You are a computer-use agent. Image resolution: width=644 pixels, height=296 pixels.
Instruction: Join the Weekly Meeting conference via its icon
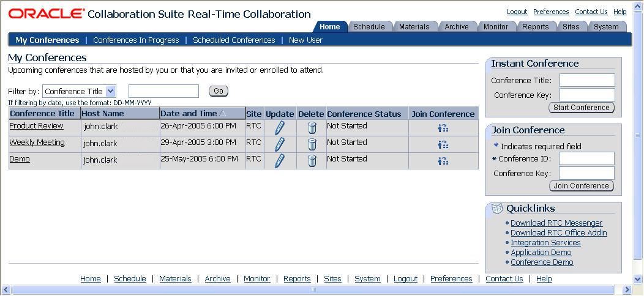[443, 144]
